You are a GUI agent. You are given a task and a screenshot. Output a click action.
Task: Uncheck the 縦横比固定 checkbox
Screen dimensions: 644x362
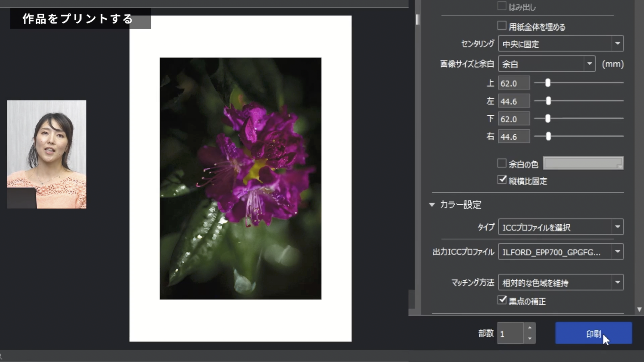tap(502, 180)
